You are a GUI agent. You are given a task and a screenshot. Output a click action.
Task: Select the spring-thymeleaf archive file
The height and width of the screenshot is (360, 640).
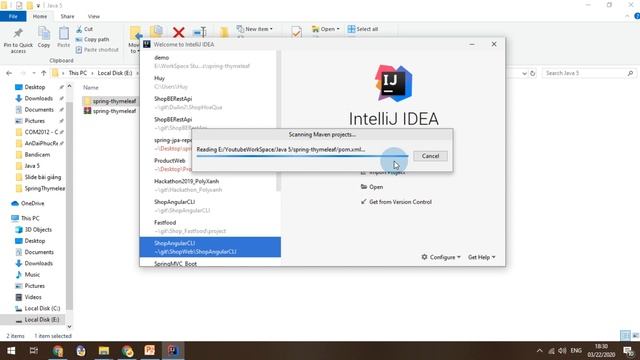coord(109,111)
